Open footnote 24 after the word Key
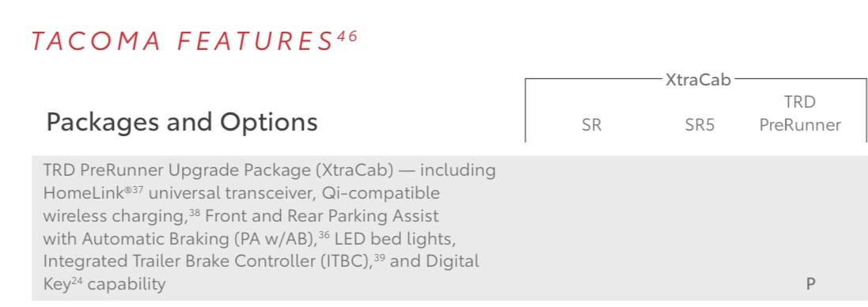 pyautogui.click(x=77, y=281)
